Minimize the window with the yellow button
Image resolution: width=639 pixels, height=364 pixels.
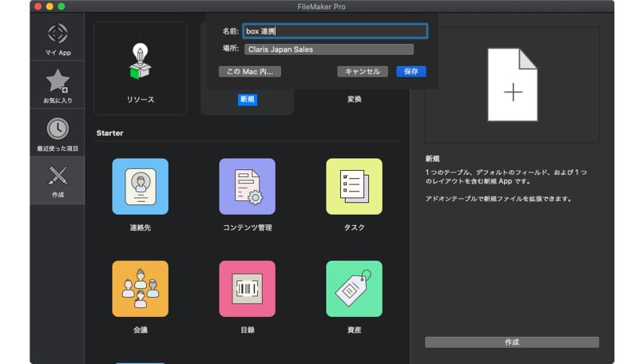[x=50, y=6]
